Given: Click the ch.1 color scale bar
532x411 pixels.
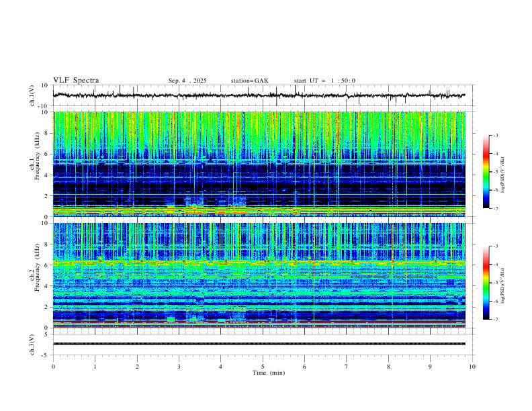Looking at the screenshot, I should click(x=486, y=172).
